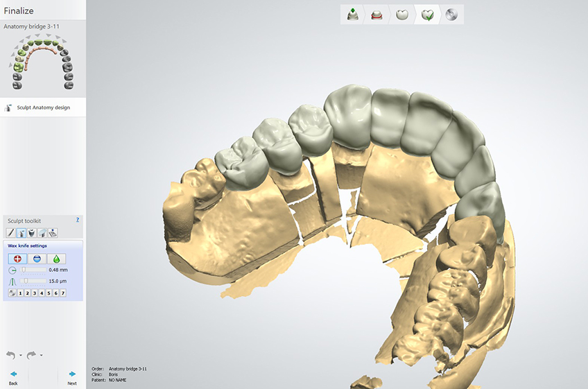Click the fourth sculpt toolkit tool icon
Image resolution: width=588 pixels, height=389 pixels.
point(42,232)
